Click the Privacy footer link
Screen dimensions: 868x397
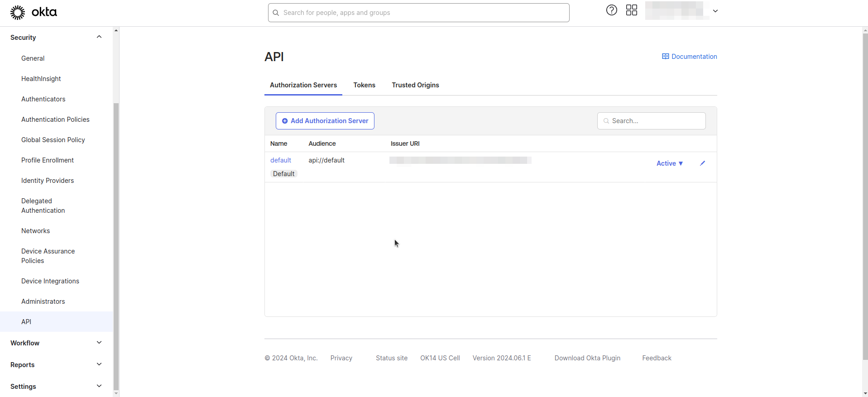(x=341, y=358)
